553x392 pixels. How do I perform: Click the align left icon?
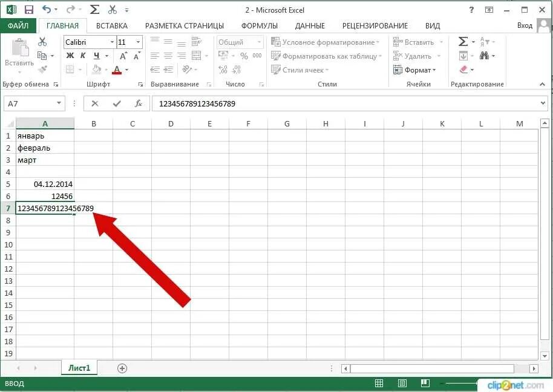(x=155, y=56)
